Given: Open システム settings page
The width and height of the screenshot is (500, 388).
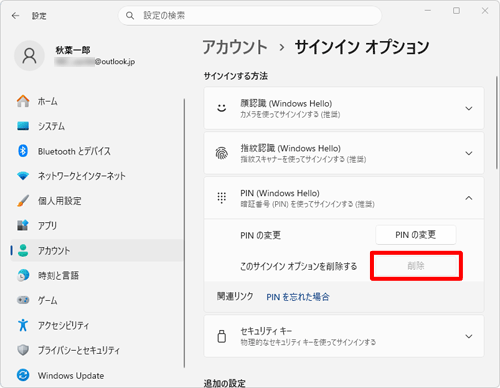Looking at the screenshot, I should pos(97,126).
